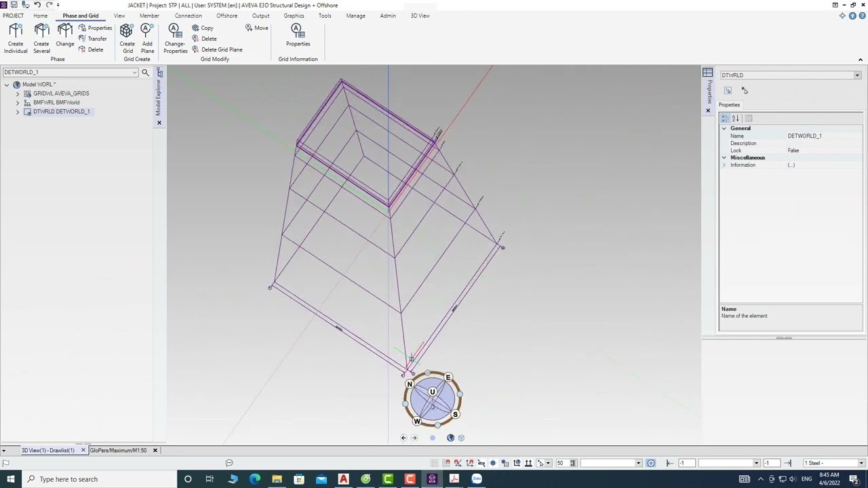Click the Name value DETWORLD_1 field

tap(823, 136)
